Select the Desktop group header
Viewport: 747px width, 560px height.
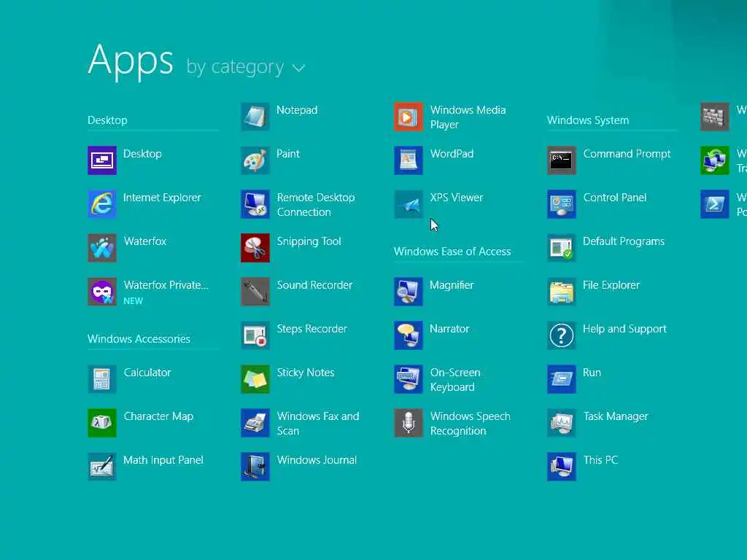pyautogui.click(x=108, y=120)
